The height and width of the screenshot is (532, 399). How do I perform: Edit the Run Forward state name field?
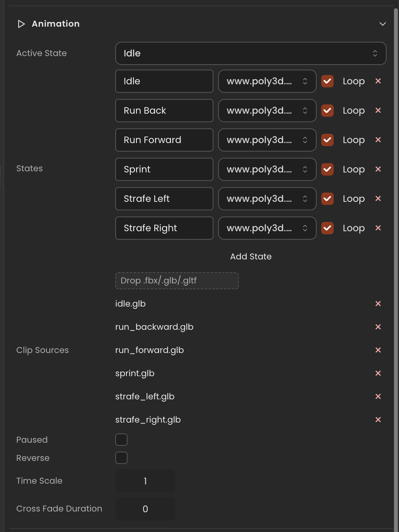(164, 140)
